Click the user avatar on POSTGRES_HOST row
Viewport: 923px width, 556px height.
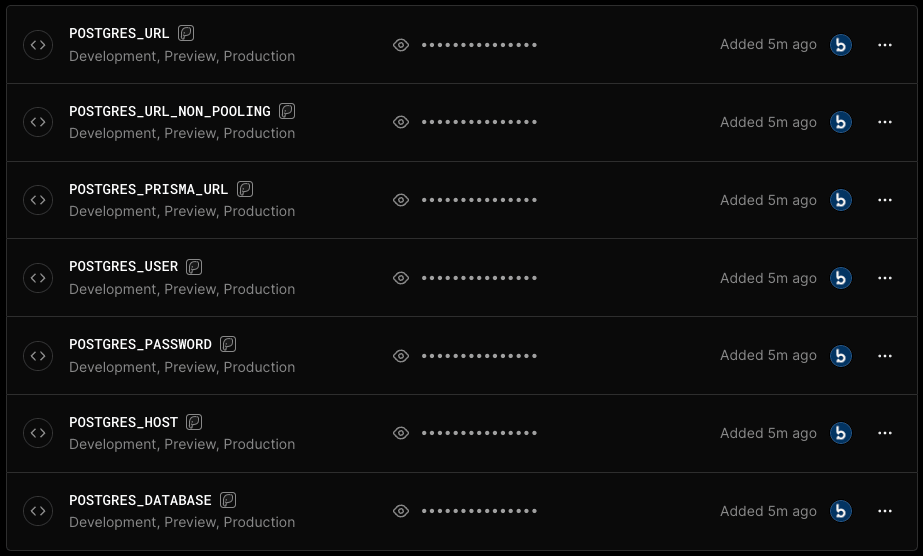click(x=841, y=433)
